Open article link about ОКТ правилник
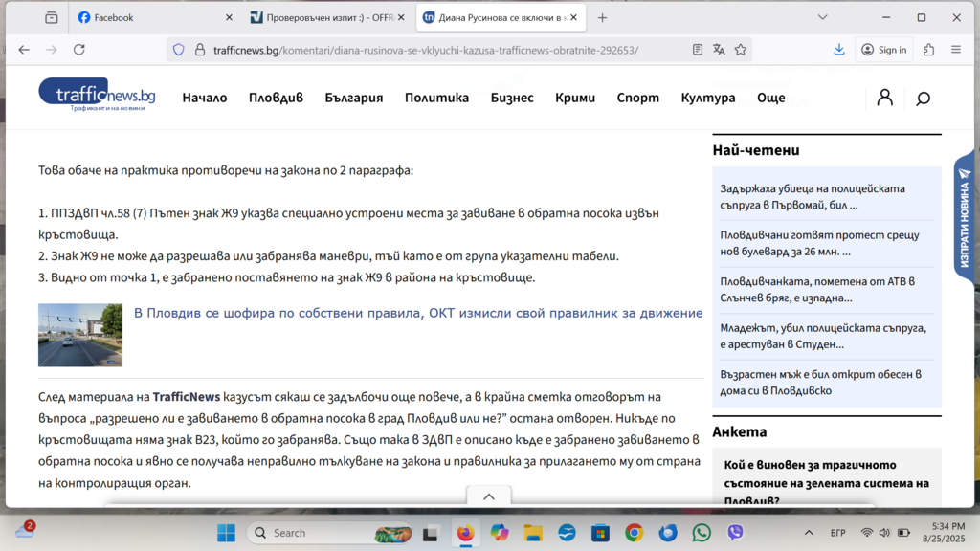This screenshot has width=980, height=551. [418, 313]
